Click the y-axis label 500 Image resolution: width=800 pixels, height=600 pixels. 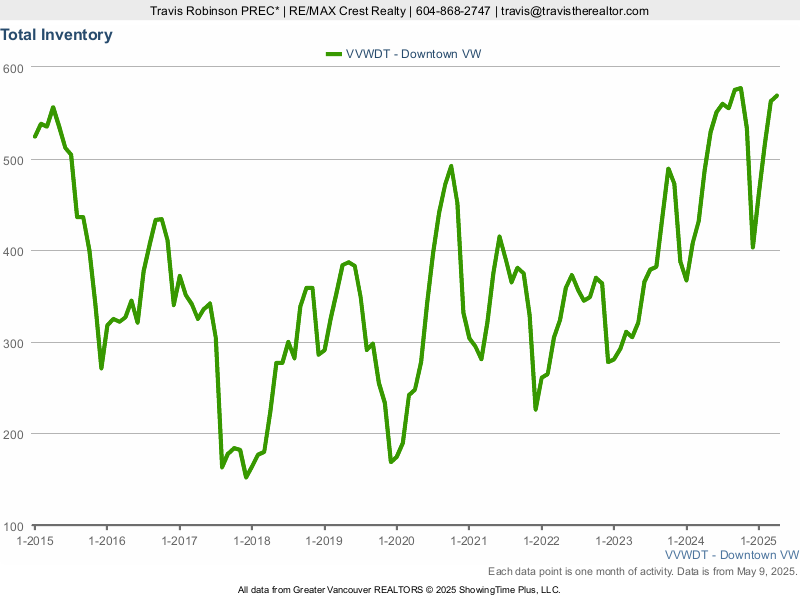point(13,161)
